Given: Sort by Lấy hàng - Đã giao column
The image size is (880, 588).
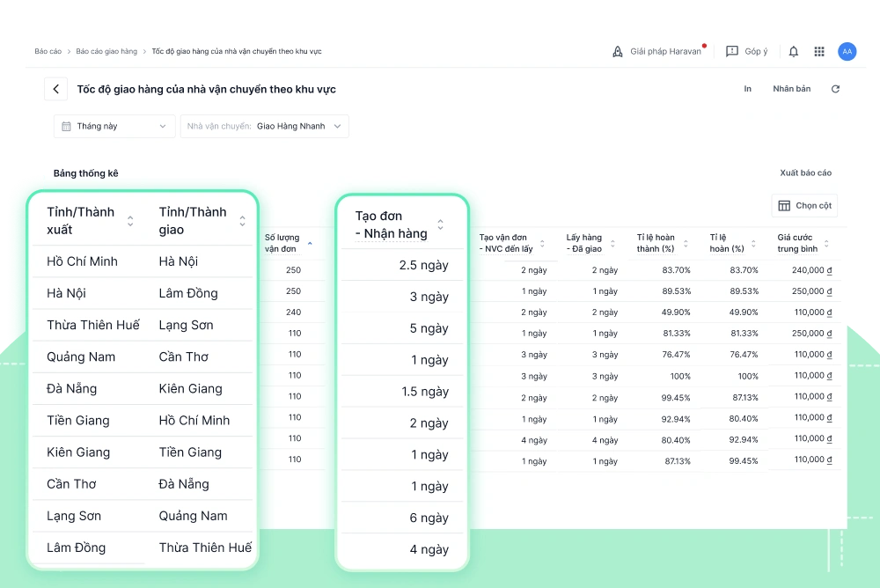Looking at the screenshot, I should (x=612, y=243).
